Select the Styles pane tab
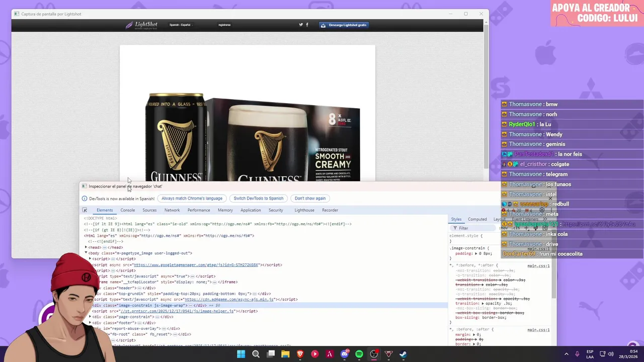Viewport: 644px width, 362px height. coord(456,219)
